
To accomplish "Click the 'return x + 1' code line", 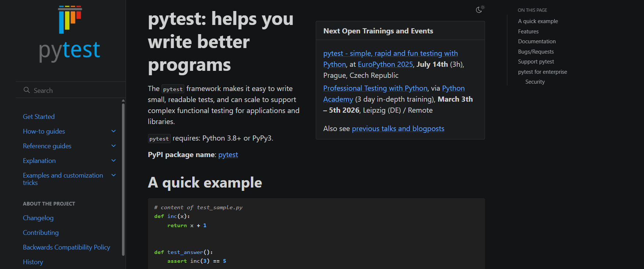I will (187, 225).
